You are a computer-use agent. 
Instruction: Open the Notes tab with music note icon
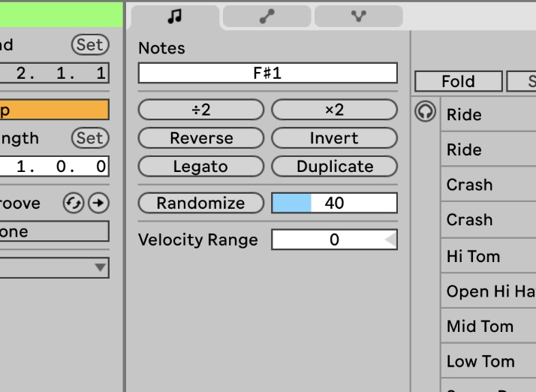coord(175,16)
